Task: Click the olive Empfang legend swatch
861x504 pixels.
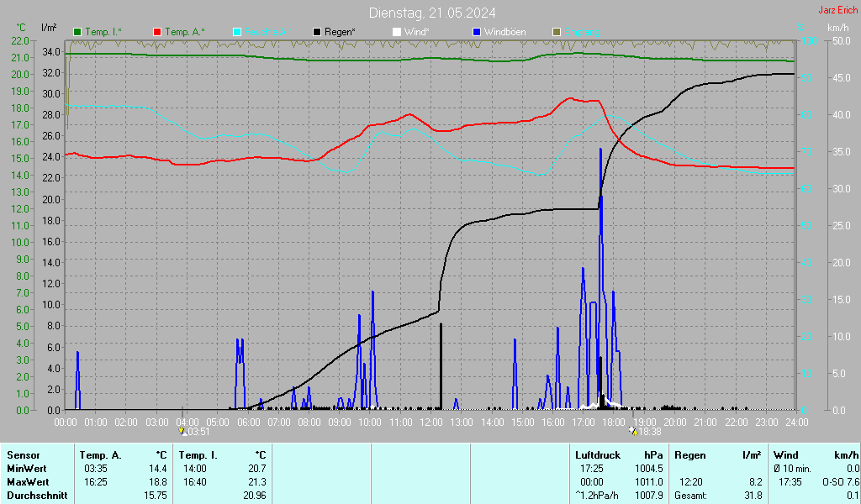Action: [557, 33]
